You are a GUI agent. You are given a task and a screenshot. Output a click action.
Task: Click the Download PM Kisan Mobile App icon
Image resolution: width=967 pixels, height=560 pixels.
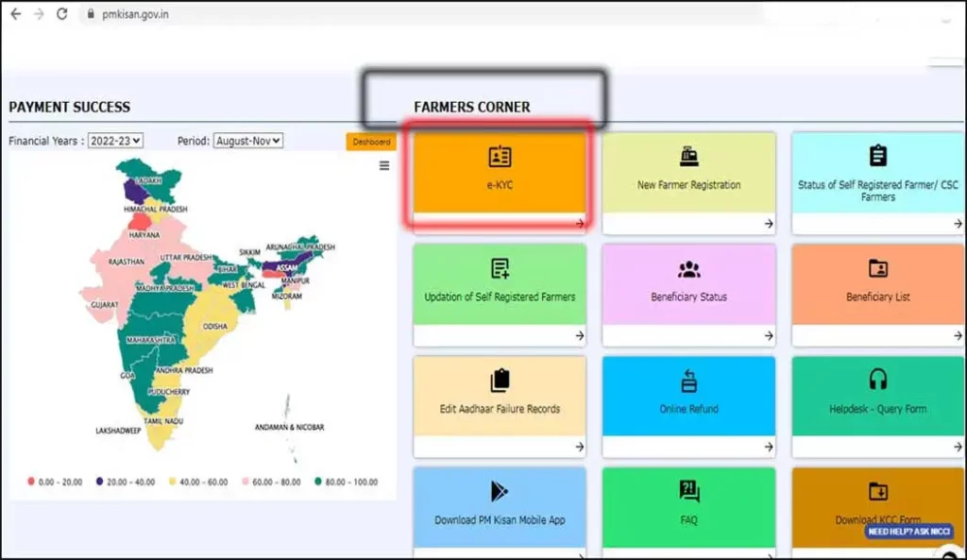point(500,490)
